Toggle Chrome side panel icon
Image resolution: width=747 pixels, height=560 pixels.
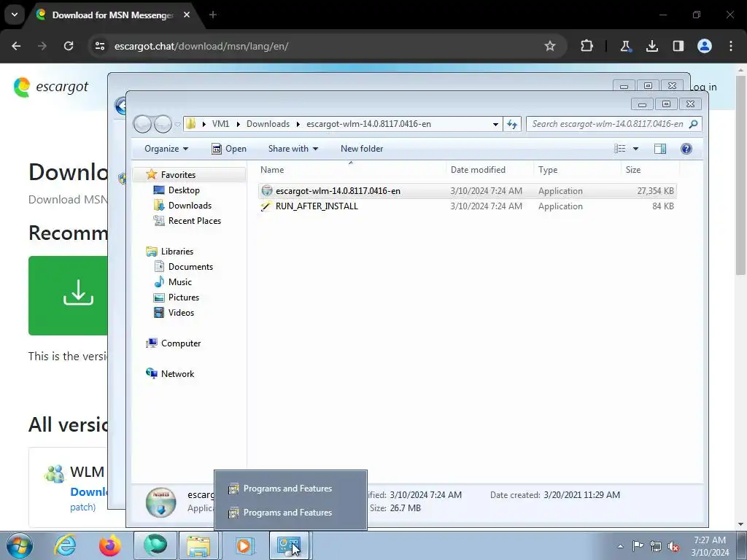point(678,46)
